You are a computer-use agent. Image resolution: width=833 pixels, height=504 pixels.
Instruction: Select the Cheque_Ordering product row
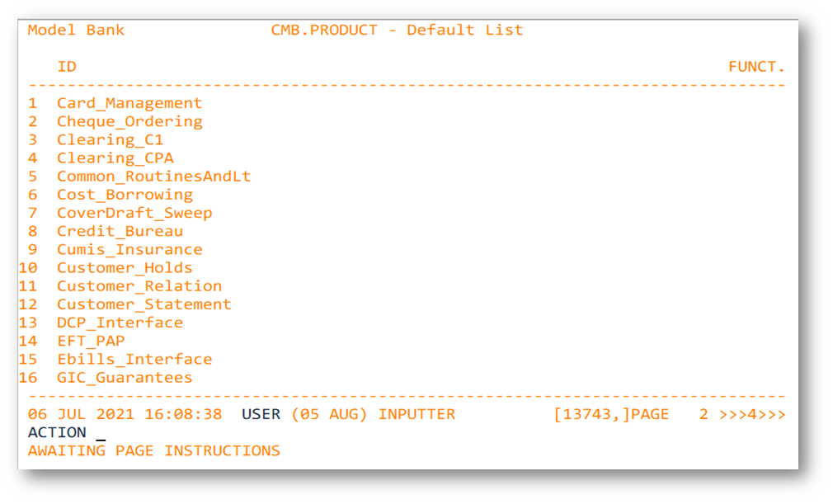click(x=129, y=121)
